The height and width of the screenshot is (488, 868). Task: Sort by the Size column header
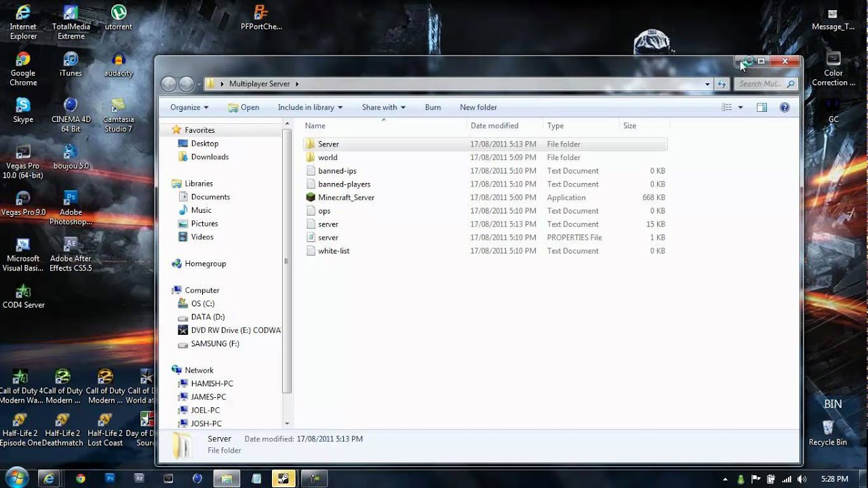(644, 125)
